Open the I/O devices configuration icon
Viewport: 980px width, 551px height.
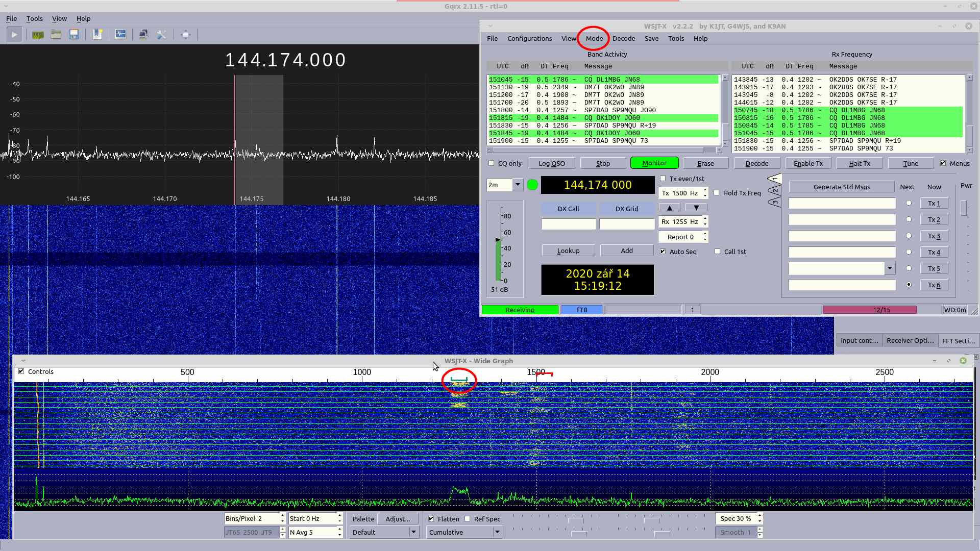point(38,35)
